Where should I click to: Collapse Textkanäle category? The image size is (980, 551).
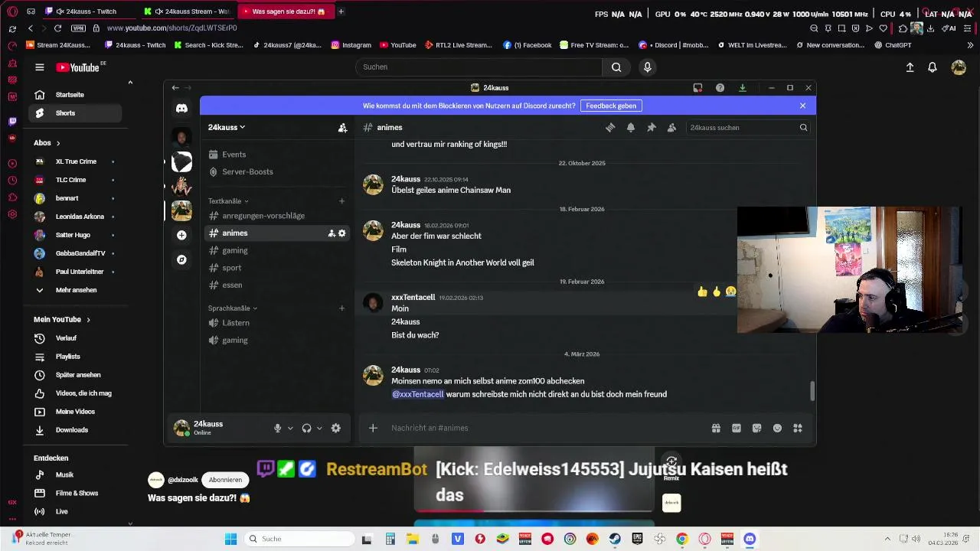(x=228, y=201)
